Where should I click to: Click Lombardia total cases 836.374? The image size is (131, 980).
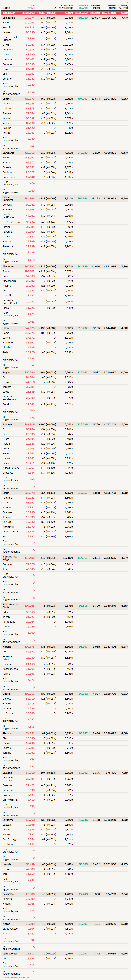coord(29,18)
